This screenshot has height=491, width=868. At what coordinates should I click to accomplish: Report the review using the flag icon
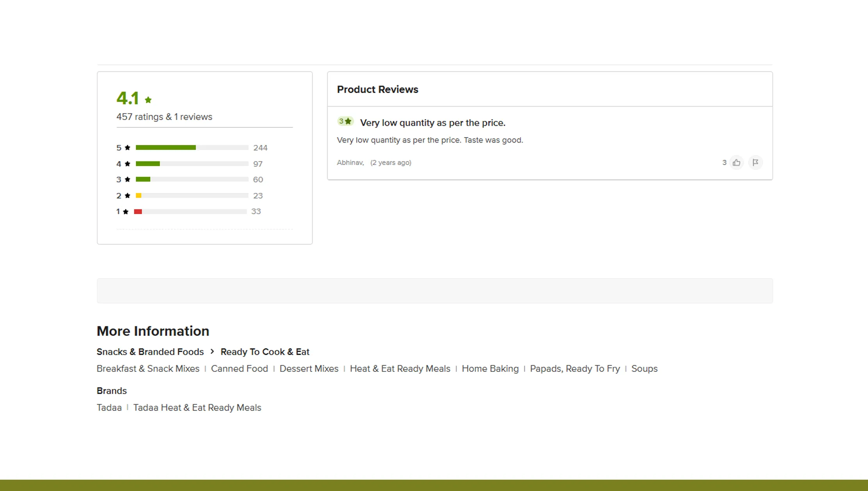[x=756, y=162]
